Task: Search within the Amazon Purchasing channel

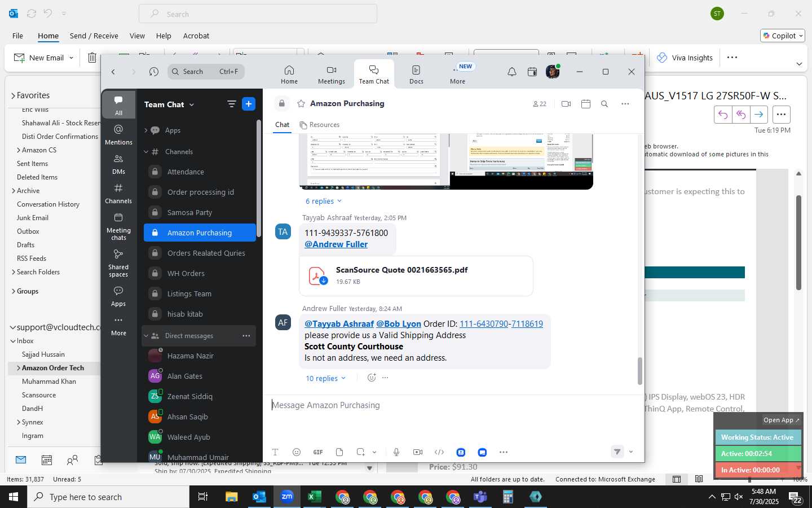Action: tap(604, 104)
